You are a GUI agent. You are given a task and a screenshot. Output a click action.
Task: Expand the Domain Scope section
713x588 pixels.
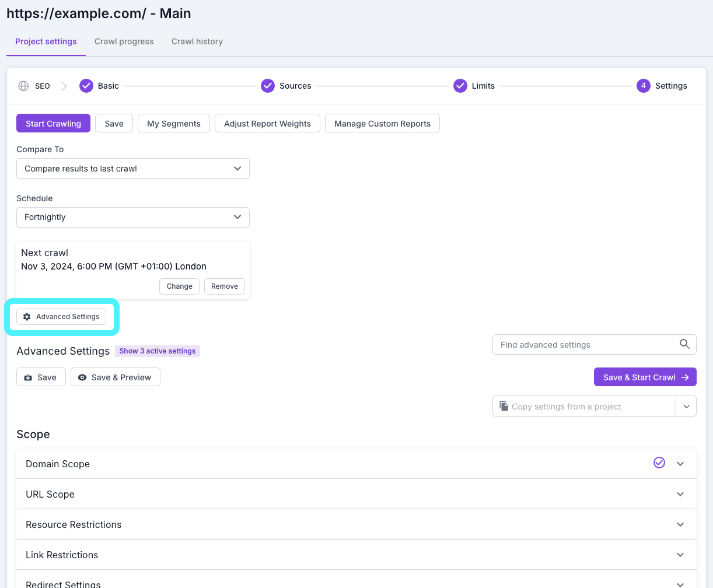pos(356,464)
